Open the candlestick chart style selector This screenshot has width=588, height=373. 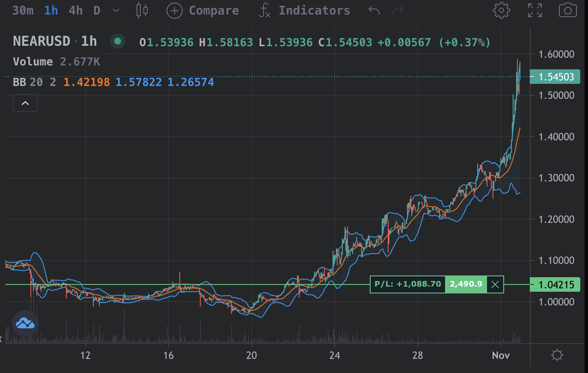(x=142, y=10)
